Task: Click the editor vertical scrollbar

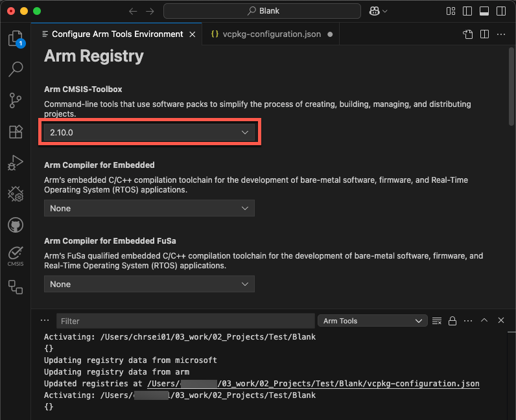Action: pos(511,86)
